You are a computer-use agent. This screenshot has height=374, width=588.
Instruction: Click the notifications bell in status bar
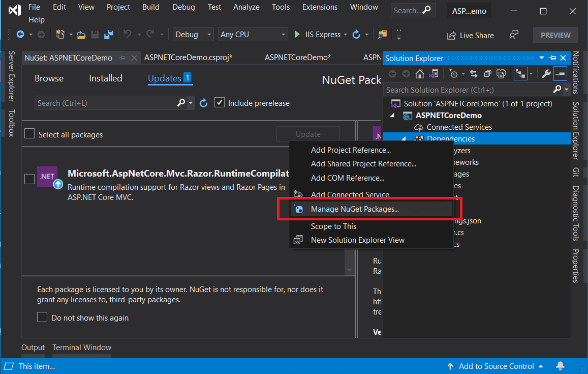coord(560,366)
